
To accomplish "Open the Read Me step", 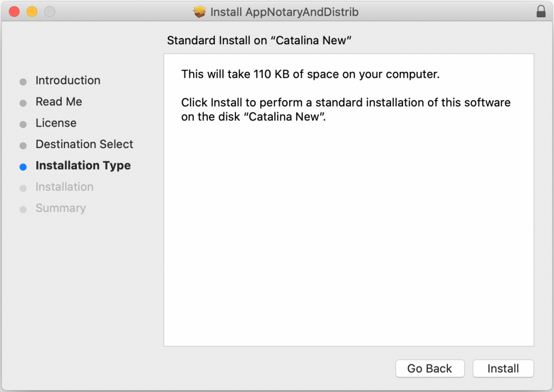I will (x=58, y=102).
